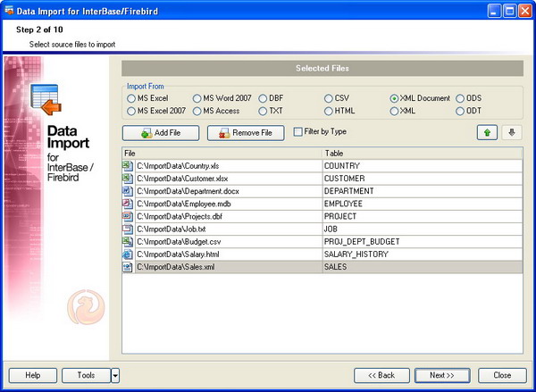Proceed with the Next >> button
Screen dimensions: 536x392
click(x=442, y=376)
